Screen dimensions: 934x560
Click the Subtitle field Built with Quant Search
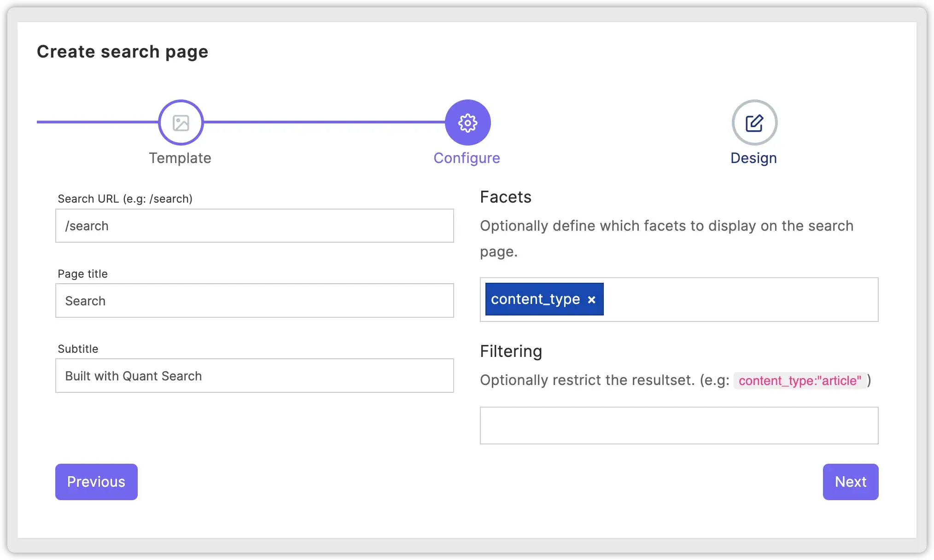[x=254, y=375]
